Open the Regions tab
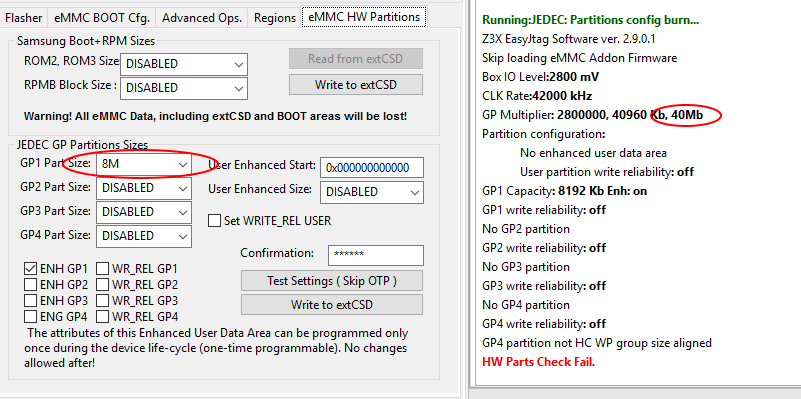The height and width of the screenshot is (399, 801). pyautogui.click(x=275, y=17)
